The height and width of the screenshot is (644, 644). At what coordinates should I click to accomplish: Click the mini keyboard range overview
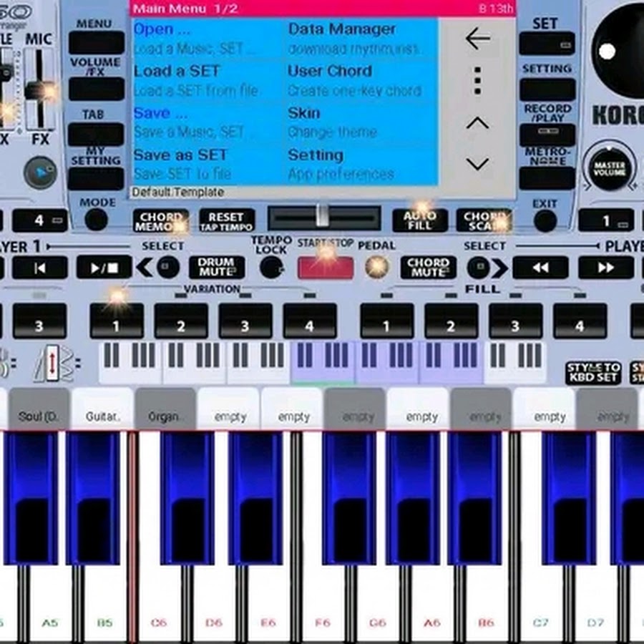pyautogui.click(x=322, y=362)
